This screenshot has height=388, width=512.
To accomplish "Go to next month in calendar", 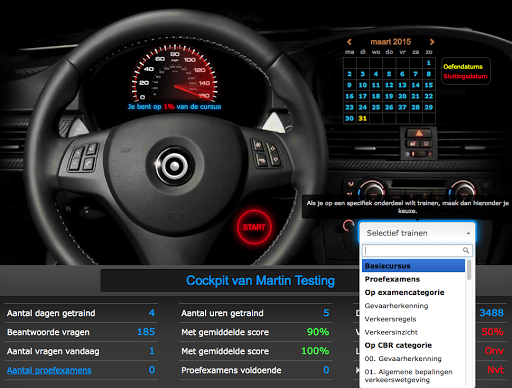I will click(x=432, y=42).
